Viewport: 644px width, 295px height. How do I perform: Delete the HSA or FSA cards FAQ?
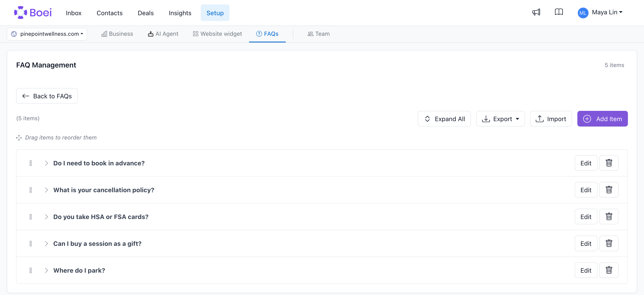(609, 217)
